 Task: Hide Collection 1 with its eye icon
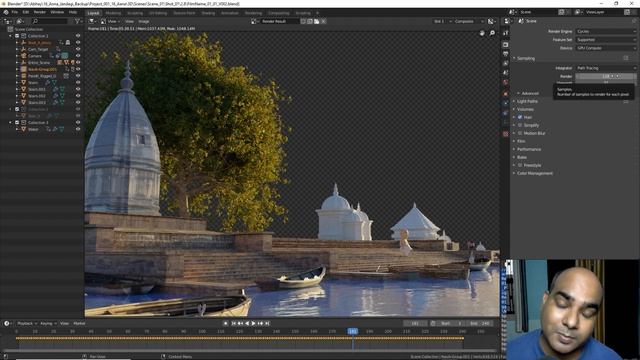[x=78, y=36]
